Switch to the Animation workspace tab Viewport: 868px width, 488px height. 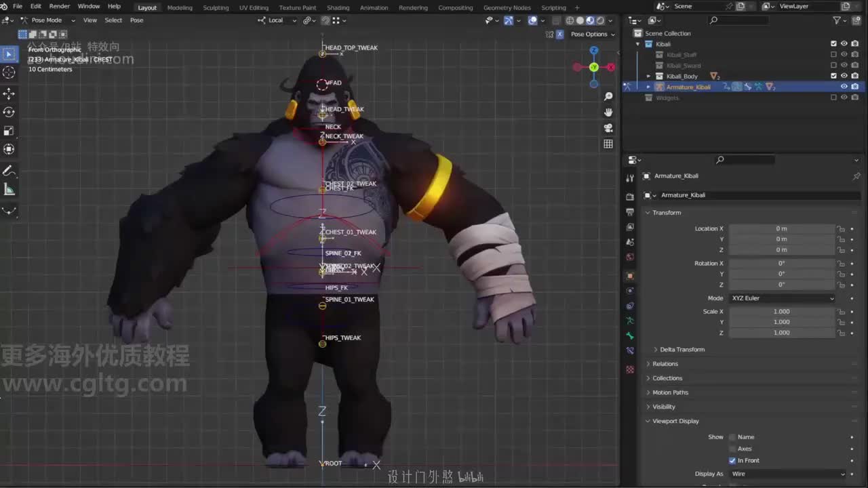pos(374,7)
